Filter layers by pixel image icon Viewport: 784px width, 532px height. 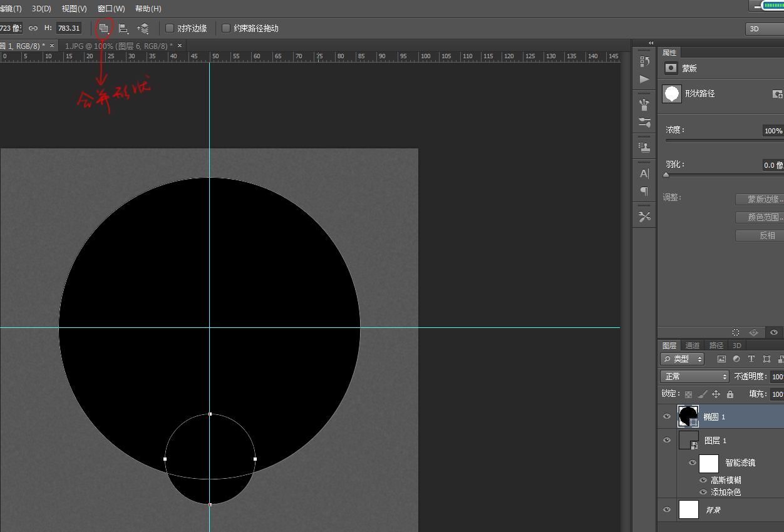721,359
